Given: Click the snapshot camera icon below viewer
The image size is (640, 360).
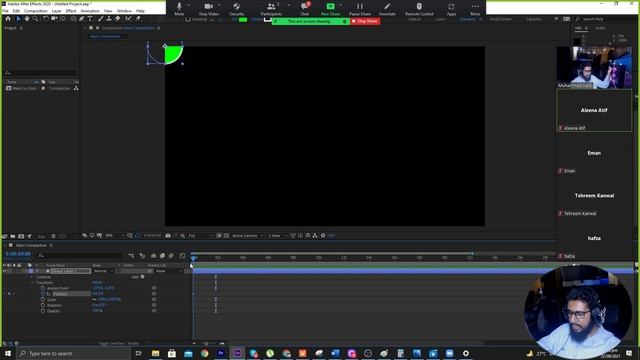Looking at the screenshot, I should [x=168, y=236].
